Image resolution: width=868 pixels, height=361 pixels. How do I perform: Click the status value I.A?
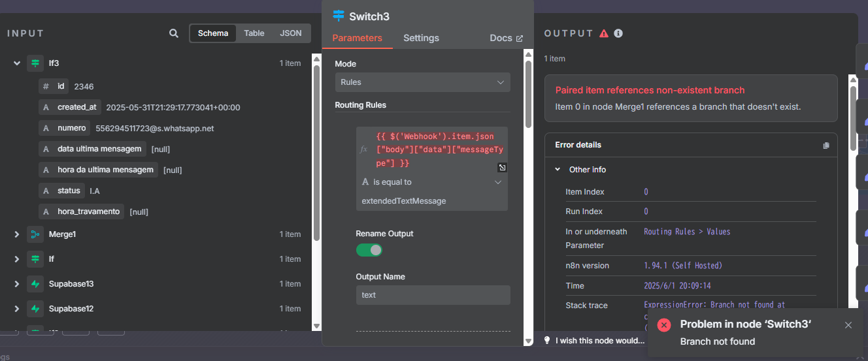click(x=95, y=191)
